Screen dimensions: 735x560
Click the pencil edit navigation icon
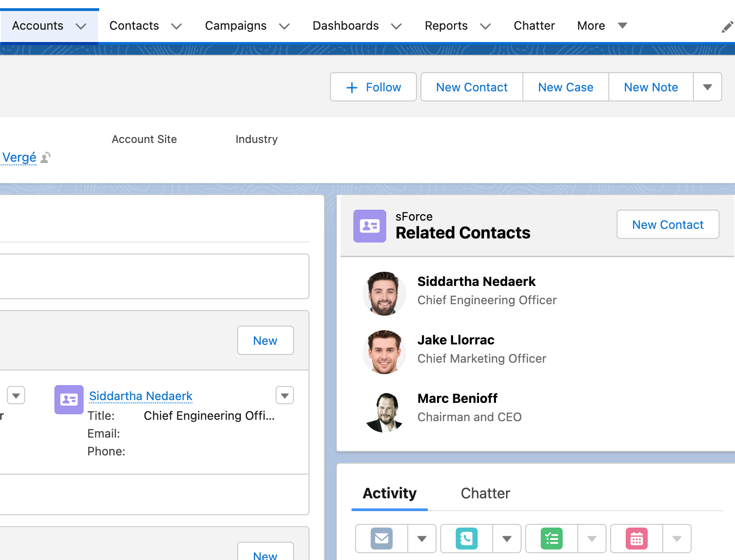[x=727, y=27]
